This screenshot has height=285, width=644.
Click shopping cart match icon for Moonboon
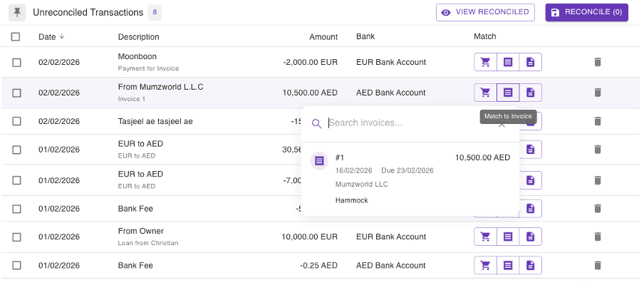(485, 62)
